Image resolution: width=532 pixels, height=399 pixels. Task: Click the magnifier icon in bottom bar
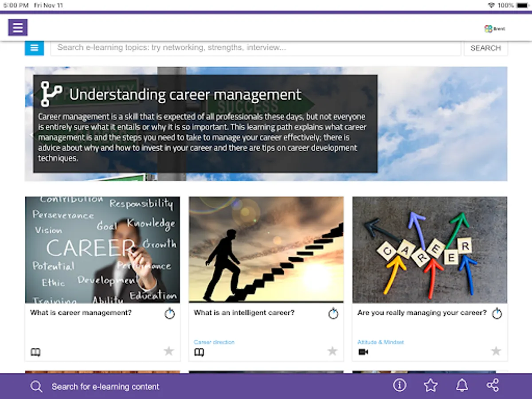point(36,387)
